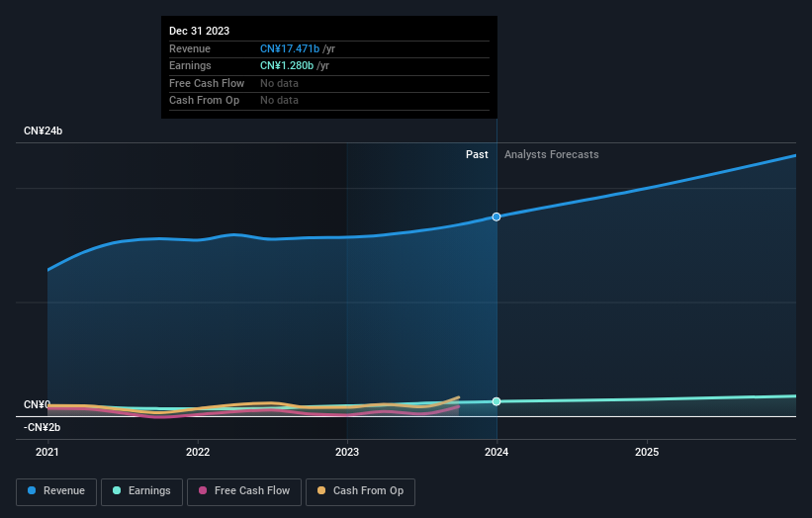Toggle the Earnings legend series
The height and width of the screenshot is (518, 812).
[x=141, y=491]
